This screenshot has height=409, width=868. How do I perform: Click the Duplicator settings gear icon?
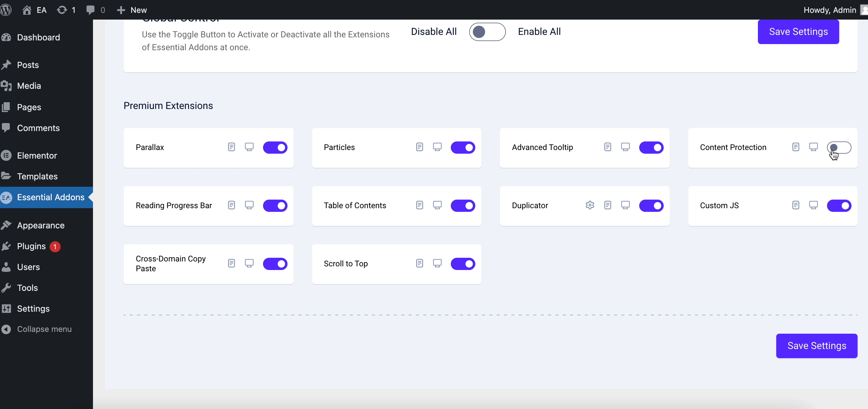590,205
